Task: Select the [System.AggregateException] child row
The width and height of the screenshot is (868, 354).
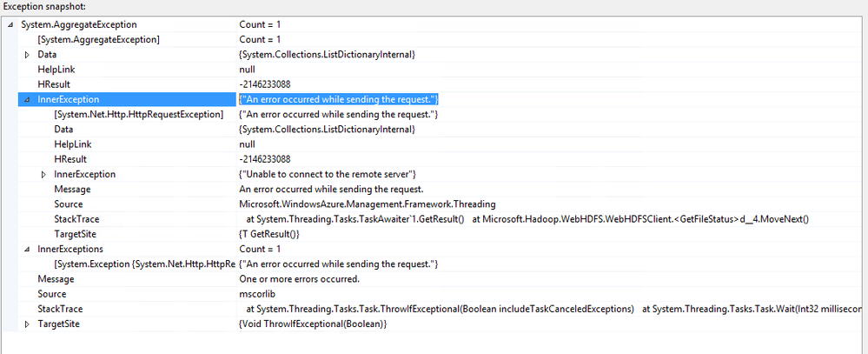Action: pyautogui.click(x=98, y=40)
